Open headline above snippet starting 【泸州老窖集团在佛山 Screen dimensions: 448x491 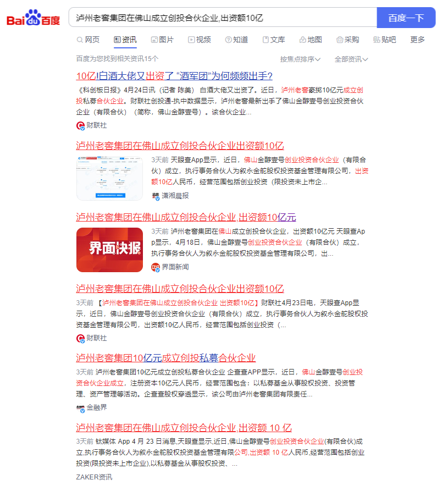point(180,289)
